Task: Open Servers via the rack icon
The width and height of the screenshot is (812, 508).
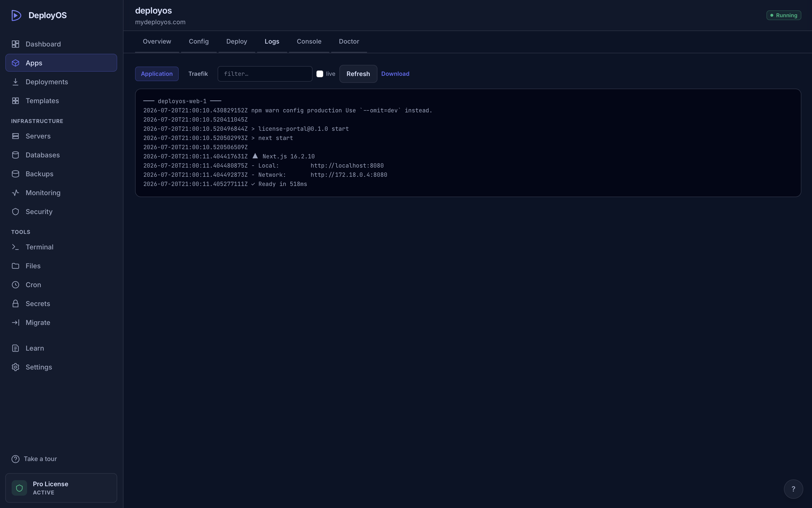Action: pyautogui.click(x=15, y=136)
